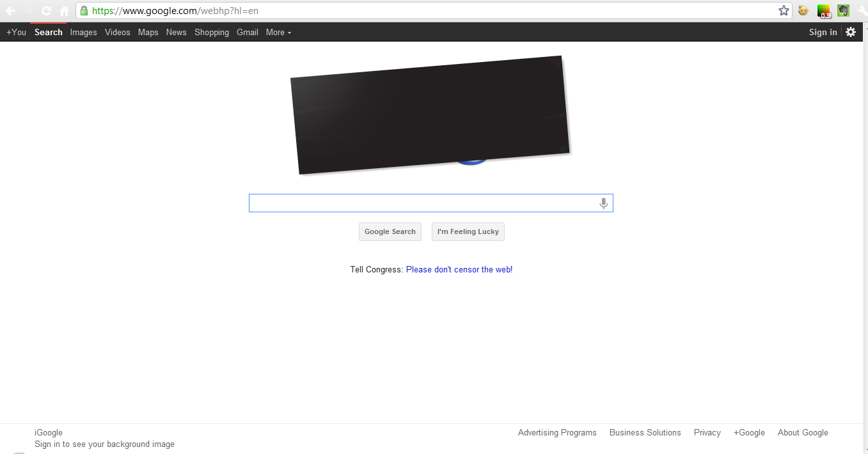Click Sign in at the top right

(x=823, y=32)
